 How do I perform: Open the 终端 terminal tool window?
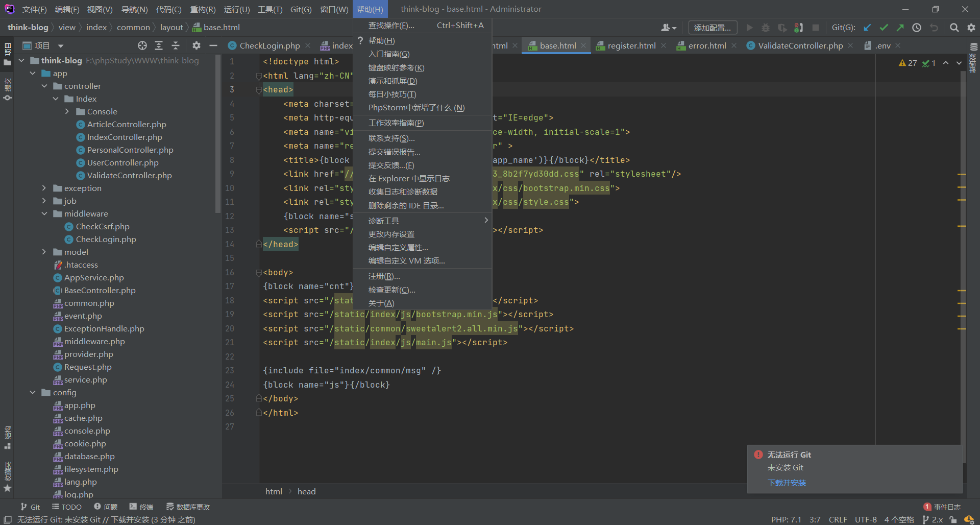141,507
